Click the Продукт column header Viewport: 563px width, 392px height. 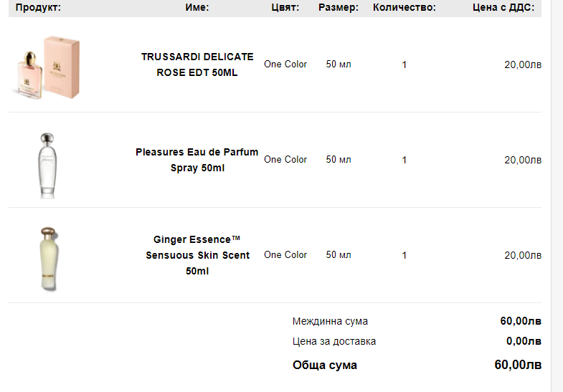click(x=38, y=8)
